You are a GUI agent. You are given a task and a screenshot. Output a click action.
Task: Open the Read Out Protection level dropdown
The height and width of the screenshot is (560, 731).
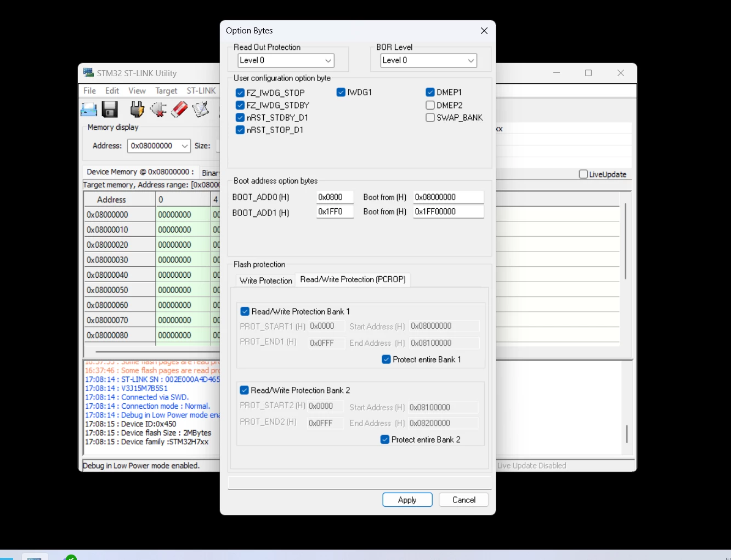286,60
